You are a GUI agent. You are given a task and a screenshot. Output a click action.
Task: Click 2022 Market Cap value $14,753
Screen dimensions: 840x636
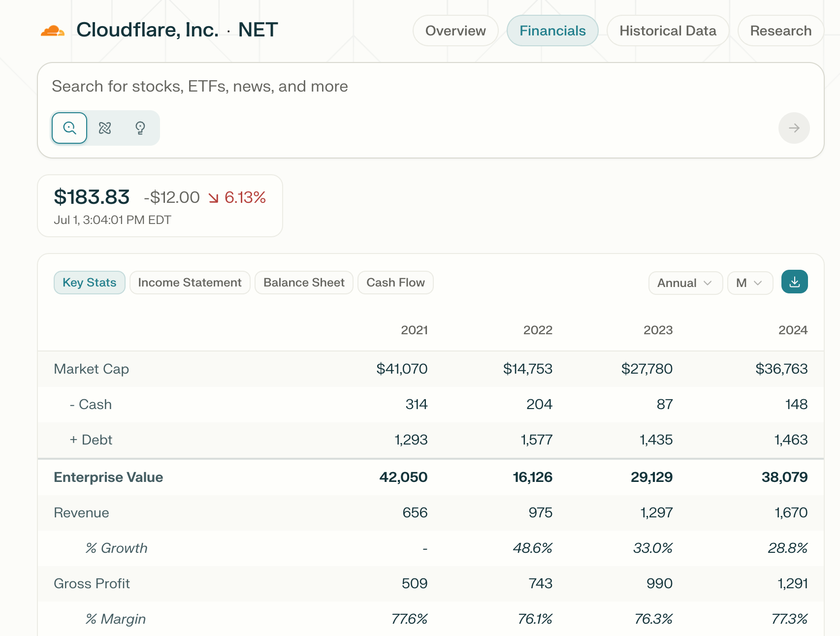pos(527,369)
